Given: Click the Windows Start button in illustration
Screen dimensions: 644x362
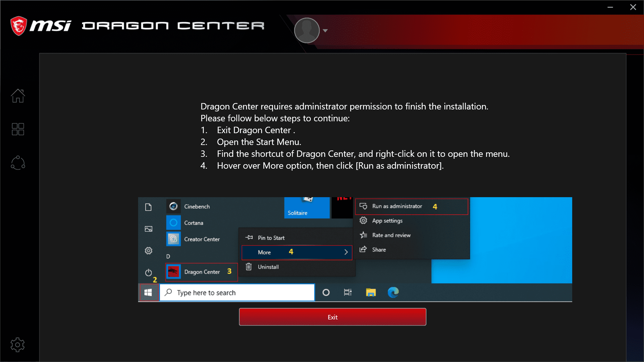Looking at the screenshot, I should (x=148, y=292).
